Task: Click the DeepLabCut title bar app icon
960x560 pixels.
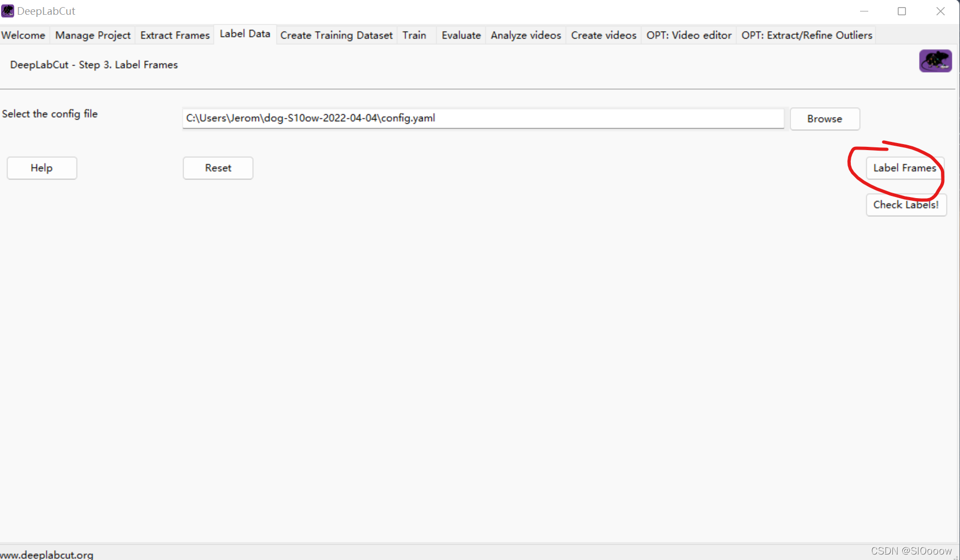Action: [8, 11]
